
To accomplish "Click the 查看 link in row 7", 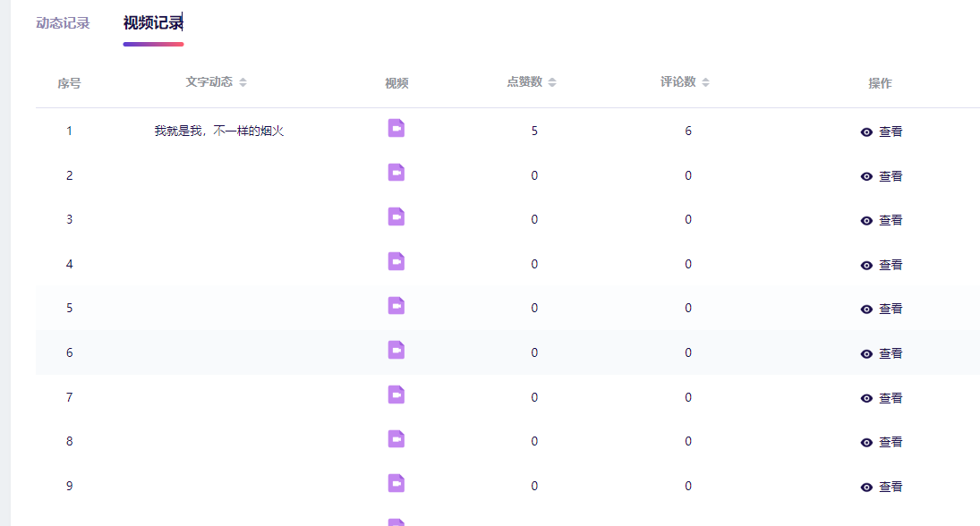I will (891, 398).
